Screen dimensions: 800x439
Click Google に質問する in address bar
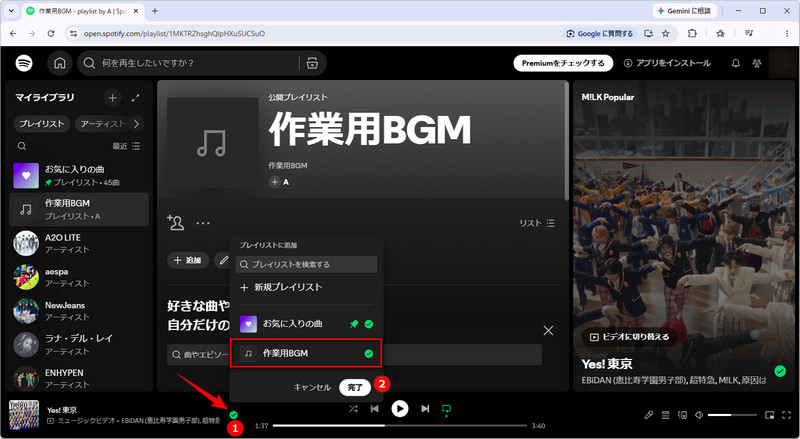[599, 34]
